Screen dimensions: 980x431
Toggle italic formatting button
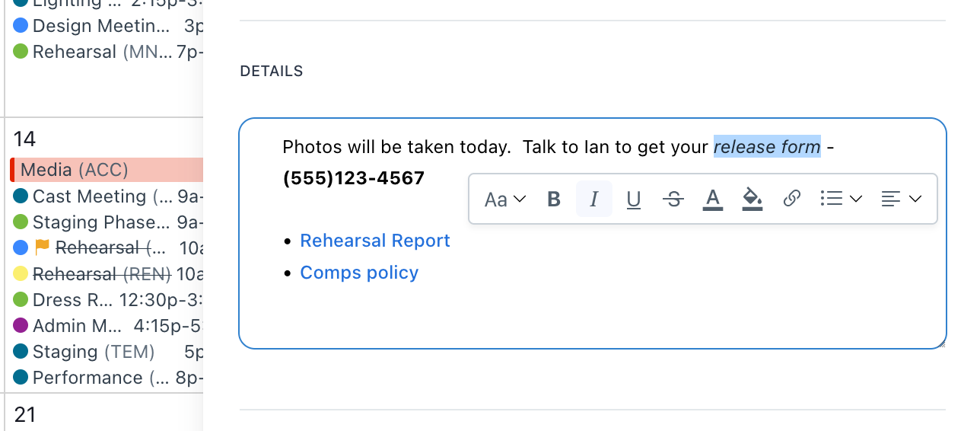coord(594,200)
